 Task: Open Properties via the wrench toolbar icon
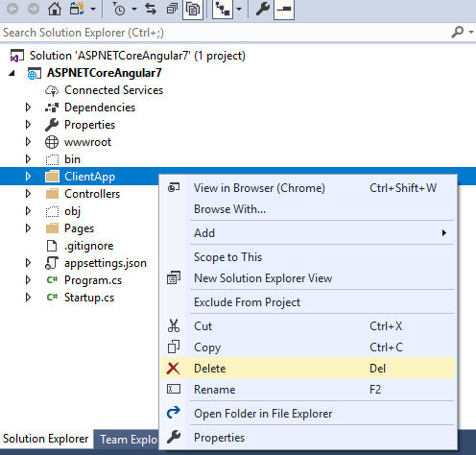[263, 9]
